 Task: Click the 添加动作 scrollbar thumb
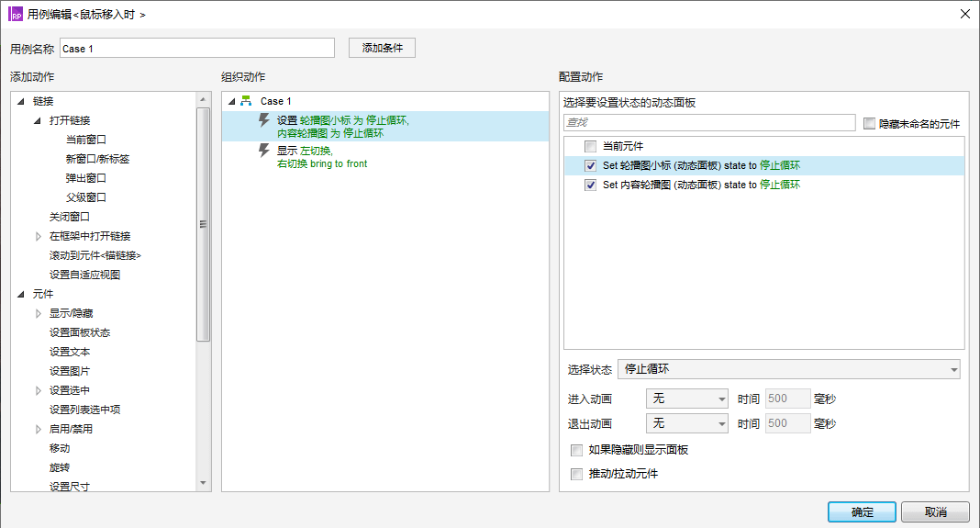[203, 224]
